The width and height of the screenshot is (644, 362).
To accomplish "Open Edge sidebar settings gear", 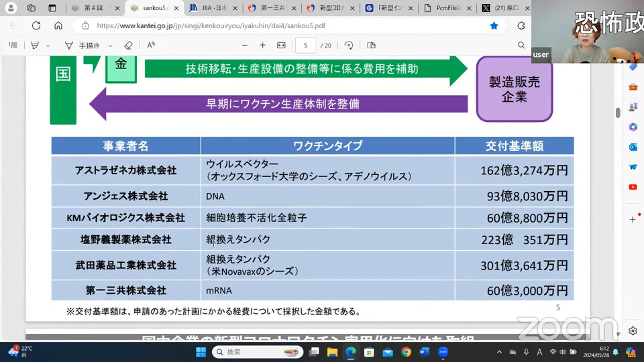I will (x=633, y=330).
